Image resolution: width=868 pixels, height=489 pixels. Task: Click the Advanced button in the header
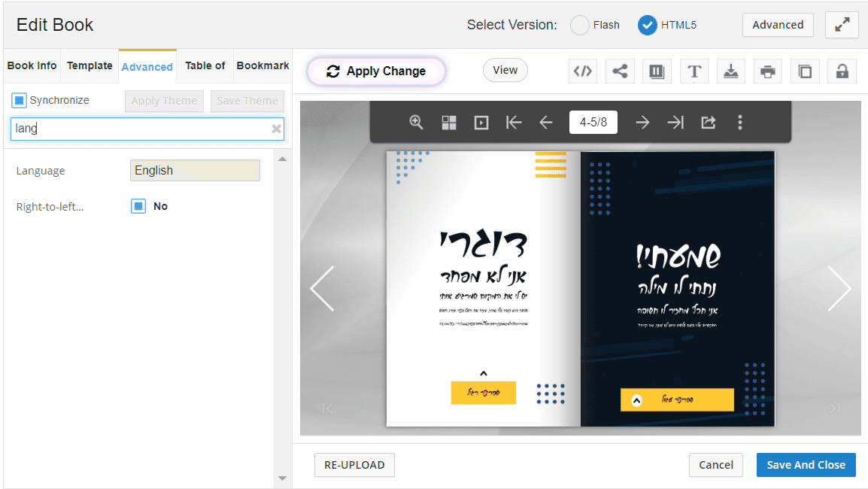(x=778, y=25)
